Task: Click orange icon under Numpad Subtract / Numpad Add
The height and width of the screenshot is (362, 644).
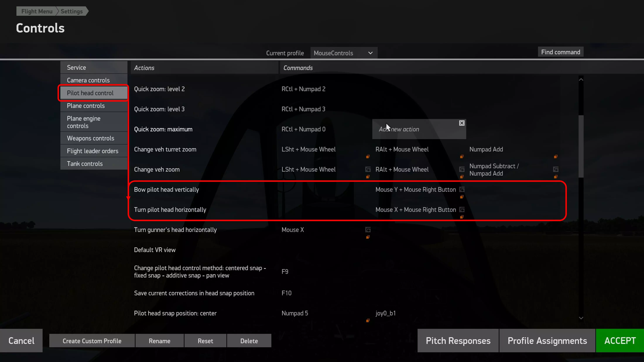Action: coord(555,177)
